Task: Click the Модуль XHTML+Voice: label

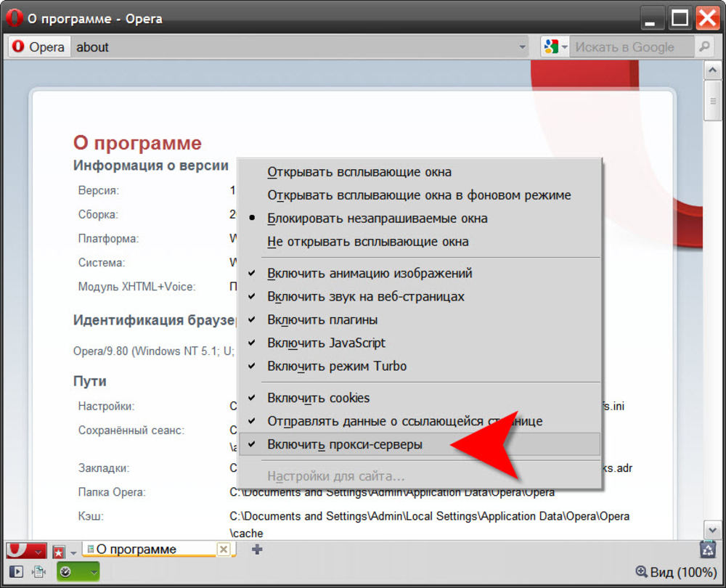Action: coord(136,287)
